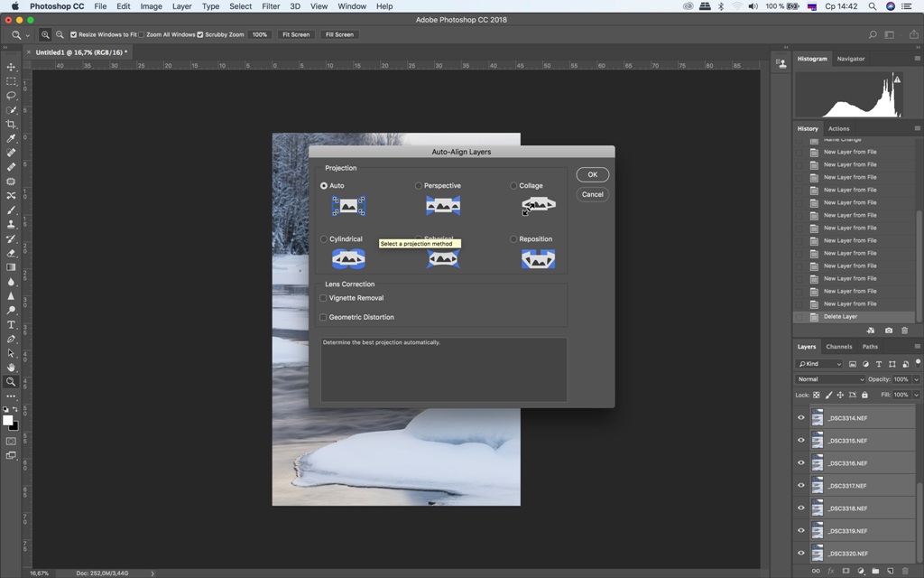The height and width of the screenshot is (578, 924).
Task: Open the Normal blend mode dropdown
Action: tap(830, 379)
